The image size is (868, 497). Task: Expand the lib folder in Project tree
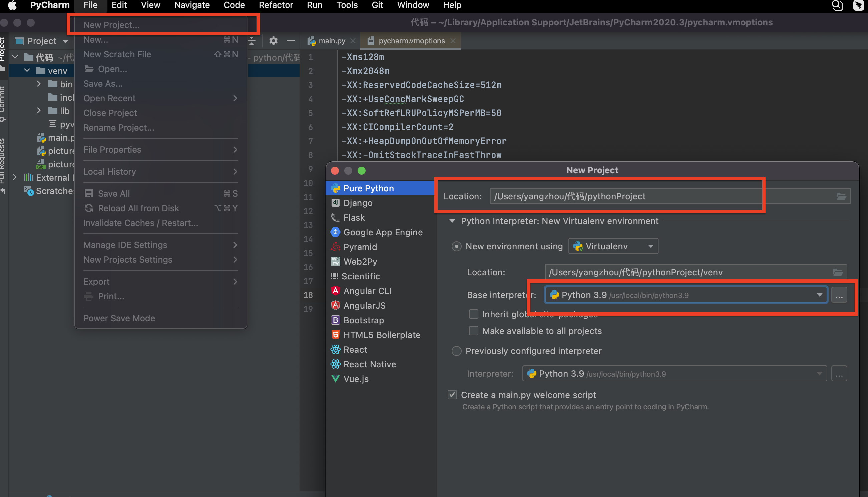tap(39, 110)
